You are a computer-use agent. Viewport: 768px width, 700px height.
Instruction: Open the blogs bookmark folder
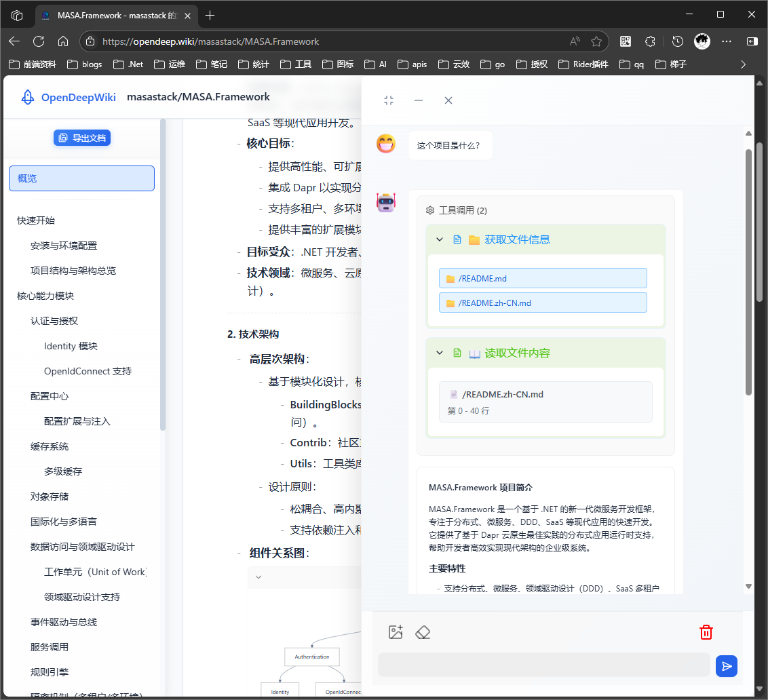point(85,64)
